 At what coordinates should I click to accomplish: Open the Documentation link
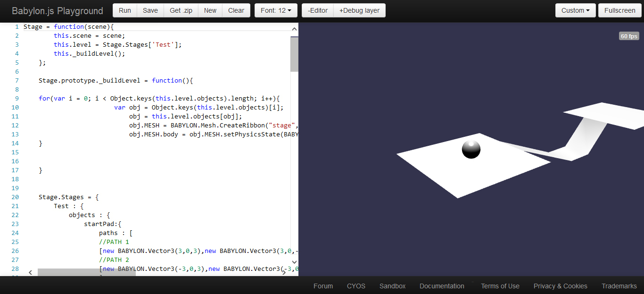(x=442, y=286)
